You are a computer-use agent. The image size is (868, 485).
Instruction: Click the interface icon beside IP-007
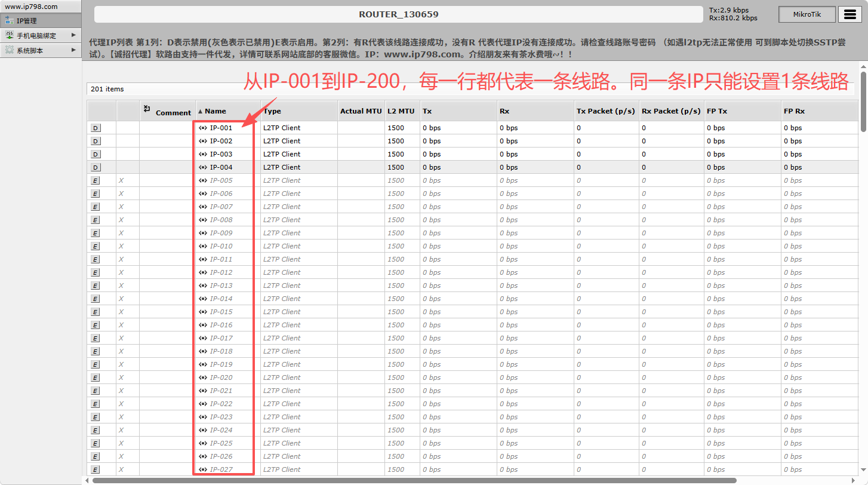[203, 207]
